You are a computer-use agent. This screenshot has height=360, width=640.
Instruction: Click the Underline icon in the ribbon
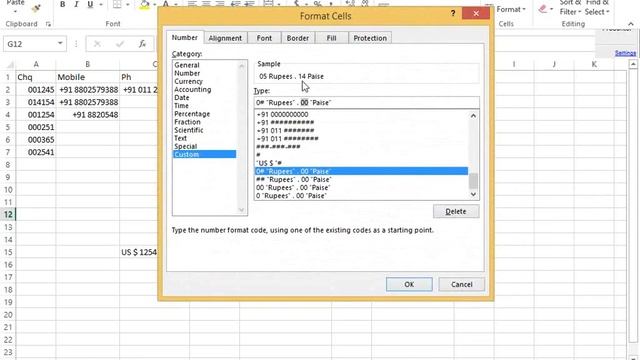click(x=90, y=4)
